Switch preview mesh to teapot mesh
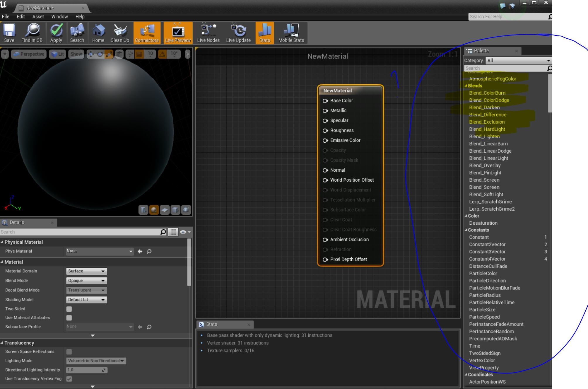 pos(186,210)
